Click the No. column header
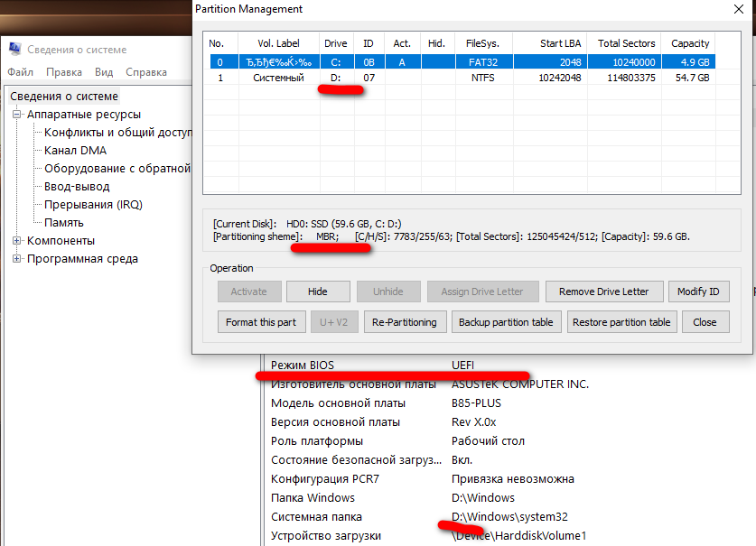The image size is (756, 546). [x=220, y=43]
